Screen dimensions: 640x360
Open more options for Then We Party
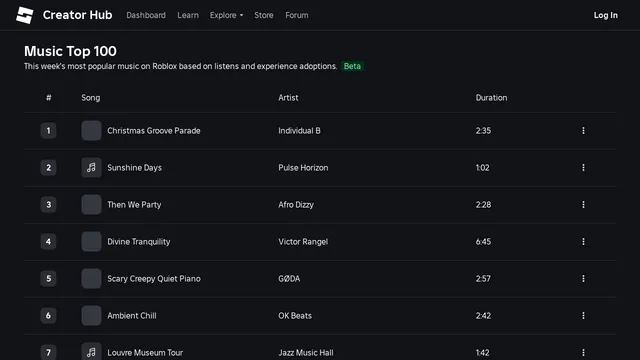click(x=583, y=204)
